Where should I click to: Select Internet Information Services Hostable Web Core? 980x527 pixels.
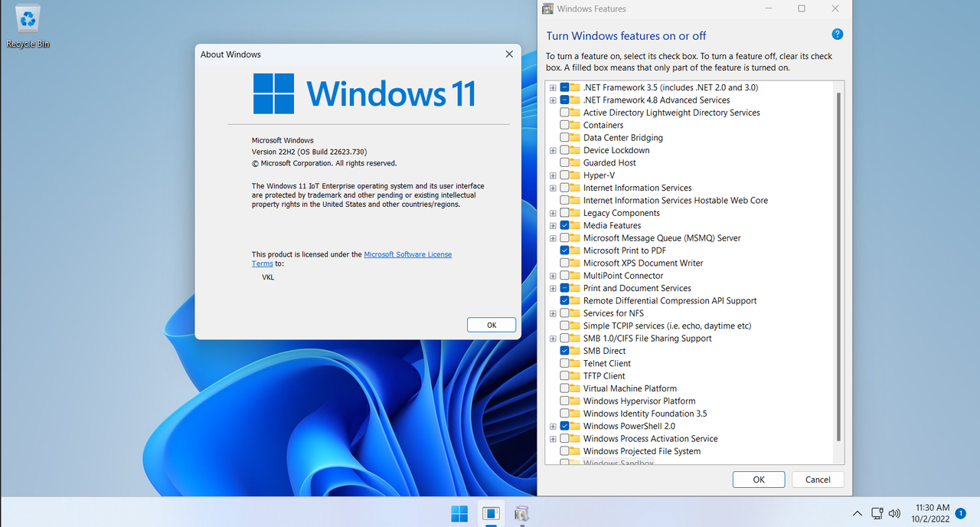(675, 201)
